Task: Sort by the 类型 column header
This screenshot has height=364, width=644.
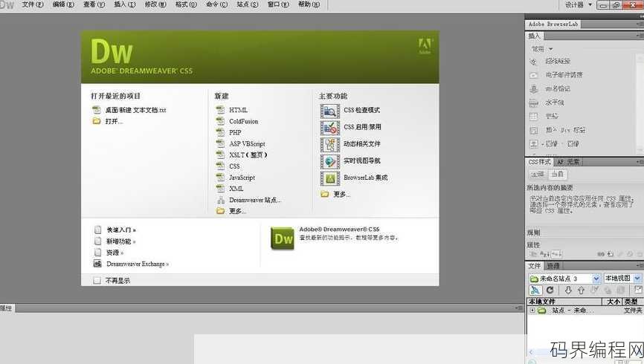Action: tap(632, 302)
